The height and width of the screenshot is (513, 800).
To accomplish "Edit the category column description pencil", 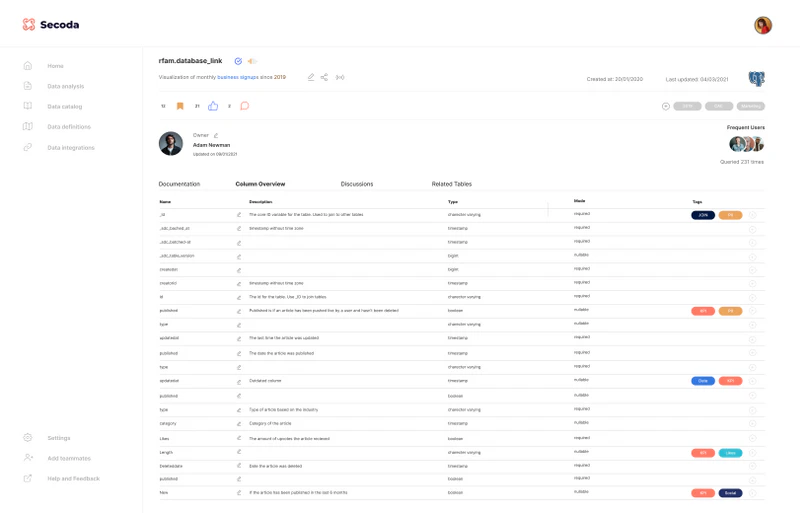I will [239, 424].
